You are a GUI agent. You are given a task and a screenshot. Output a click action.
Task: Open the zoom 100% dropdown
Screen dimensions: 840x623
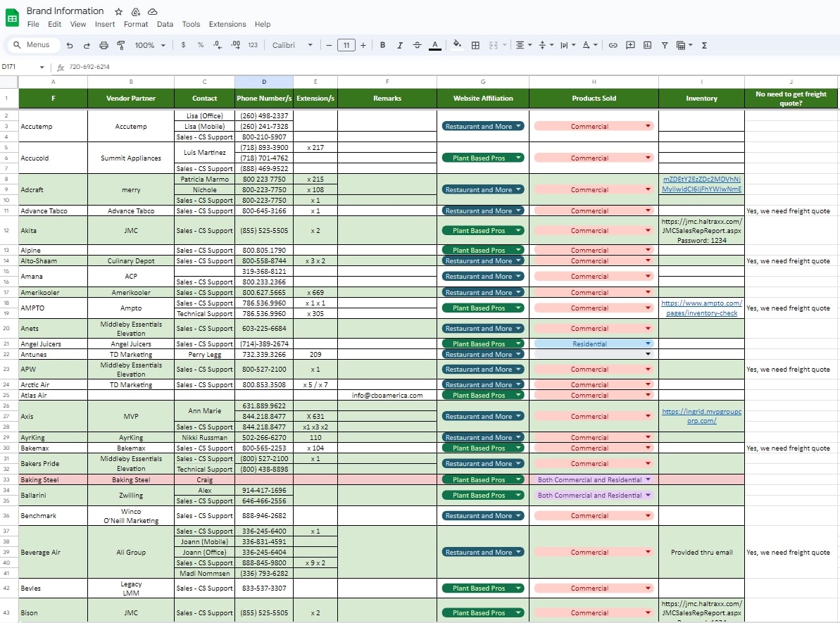(150, 46)
